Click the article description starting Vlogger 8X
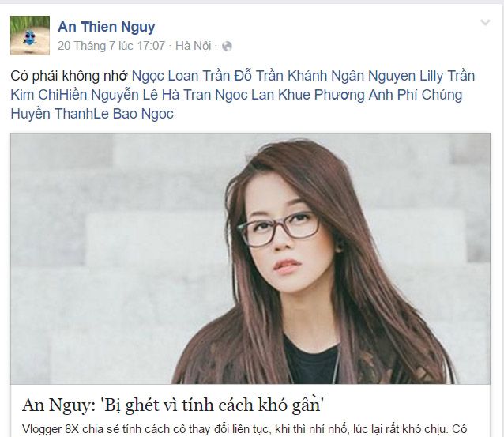This screenshot has height=437, width=504. coord(244,429)
